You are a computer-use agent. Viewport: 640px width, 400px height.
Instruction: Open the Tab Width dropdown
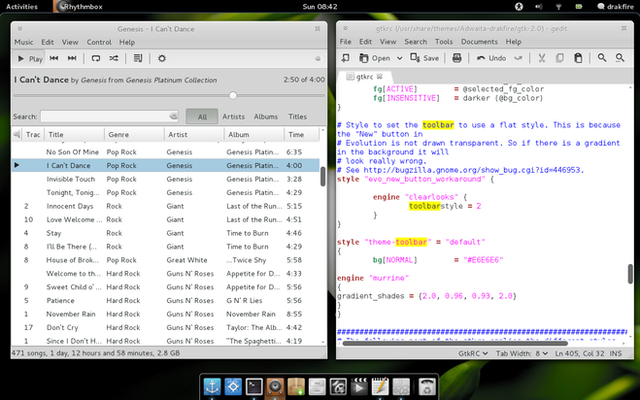(x=522, y=353)
